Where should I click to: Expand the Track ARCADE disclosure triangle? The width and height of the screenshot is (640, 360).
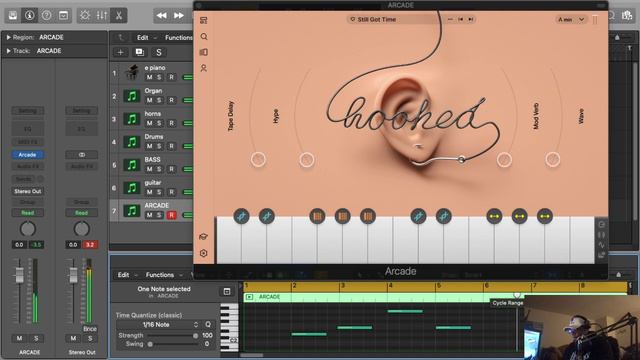click(x=9, y=51)
